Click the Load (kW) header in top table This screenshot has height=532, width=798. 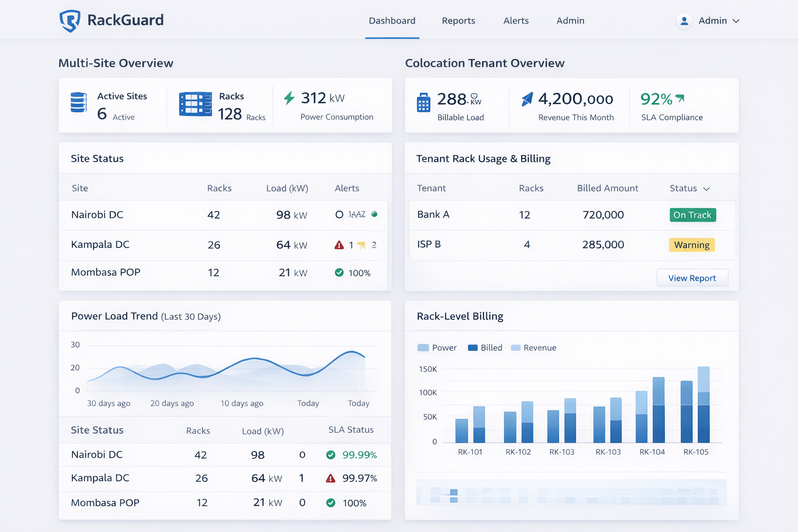287,188
